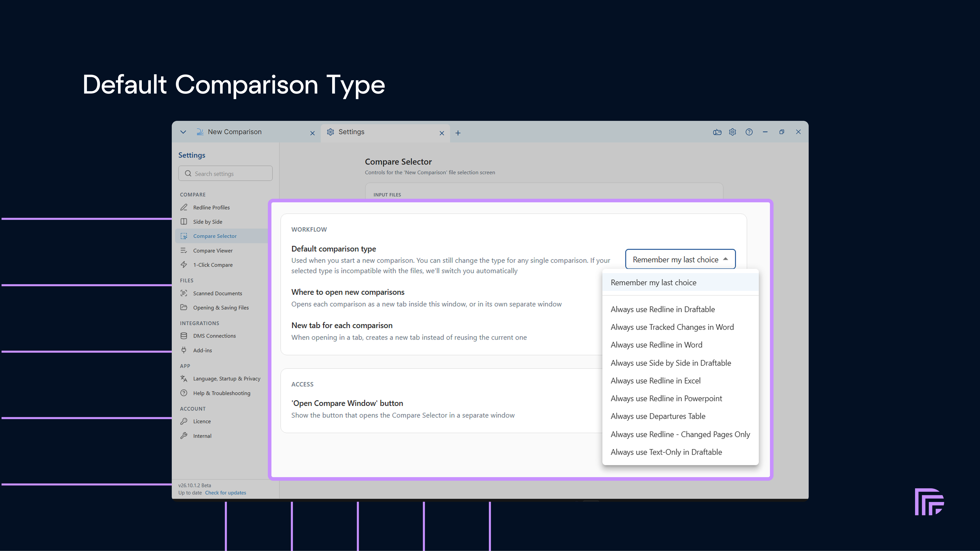Viewport: 980px width, 551px height.
Task: Click the settings gear icon in title bar
Action: point(732,132)
